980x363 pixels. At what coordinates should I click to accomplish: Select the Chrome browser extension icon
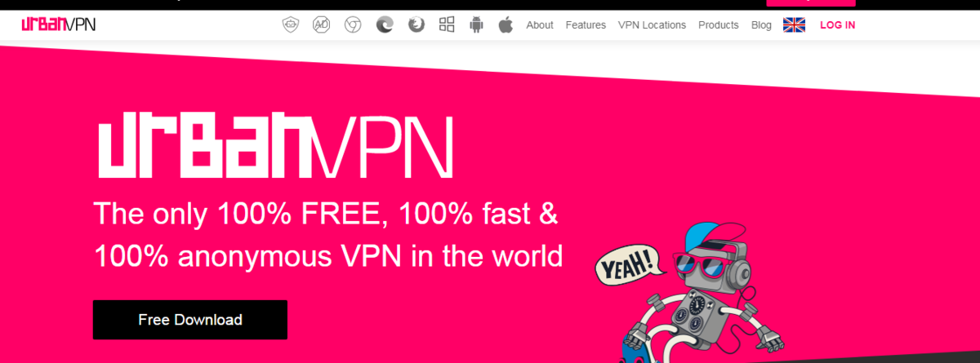pos(353,24)
